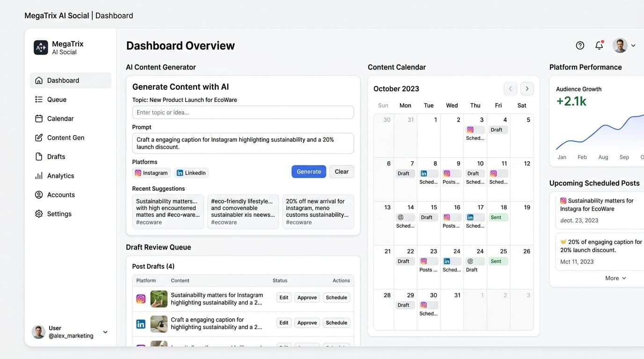Toggle the Instagram platform chip

pos(152,173)
